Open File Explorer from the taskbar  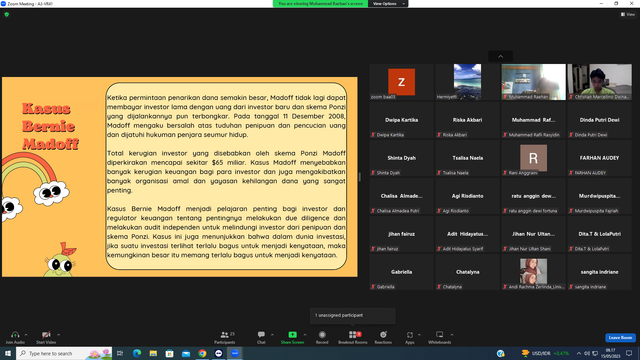[153, 353]
